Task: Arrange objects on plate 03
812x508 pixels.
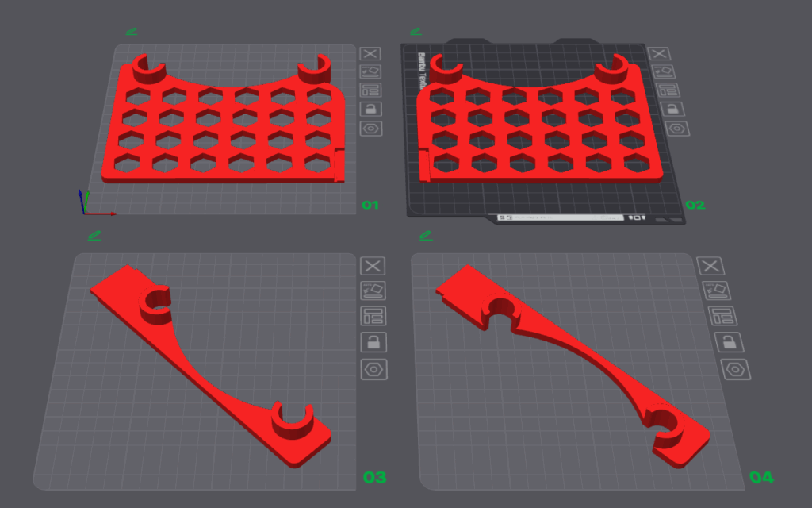Action: coord(373,316)
